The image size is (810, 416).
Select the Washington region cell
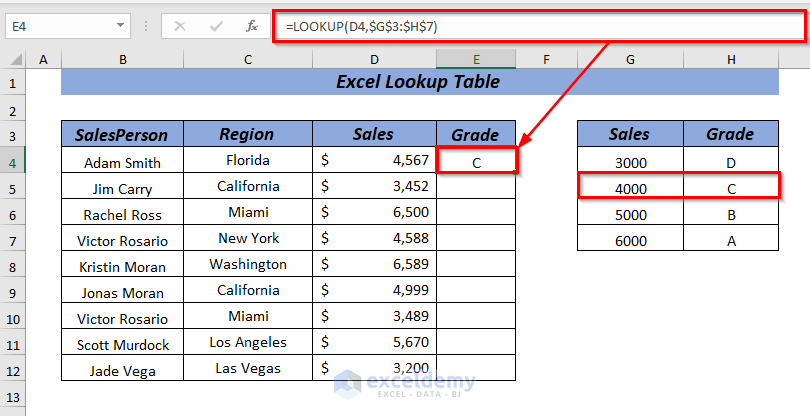coord(248,264)
